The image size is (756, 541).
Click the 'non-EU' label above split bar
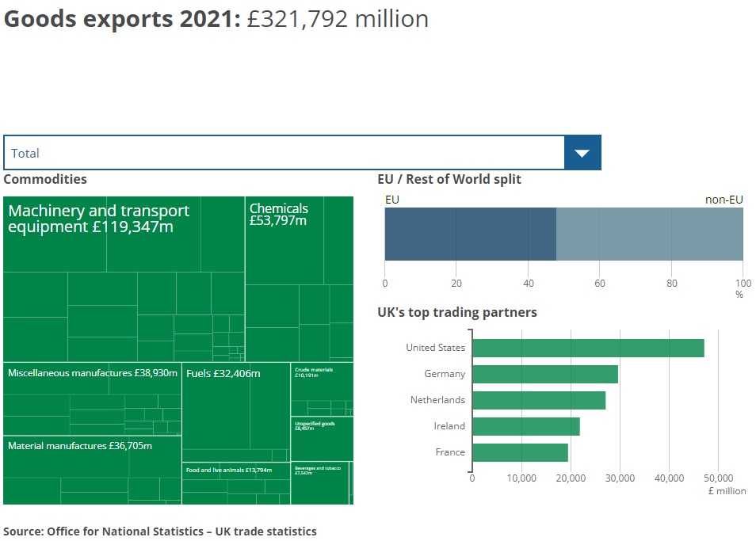(724, 200)
